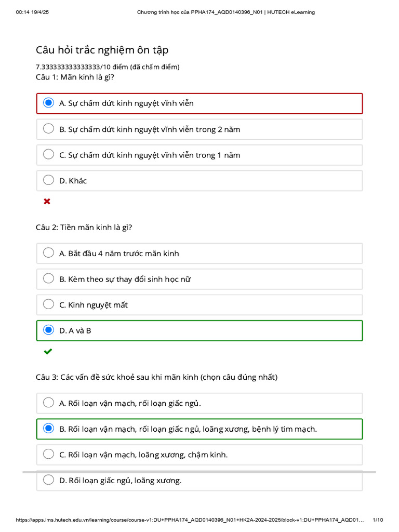Select answer A 'Sự chấm dứt kinh nguyệt vĩnh viễn'
The image size is (399, 532).
click(x=199, y=103)
